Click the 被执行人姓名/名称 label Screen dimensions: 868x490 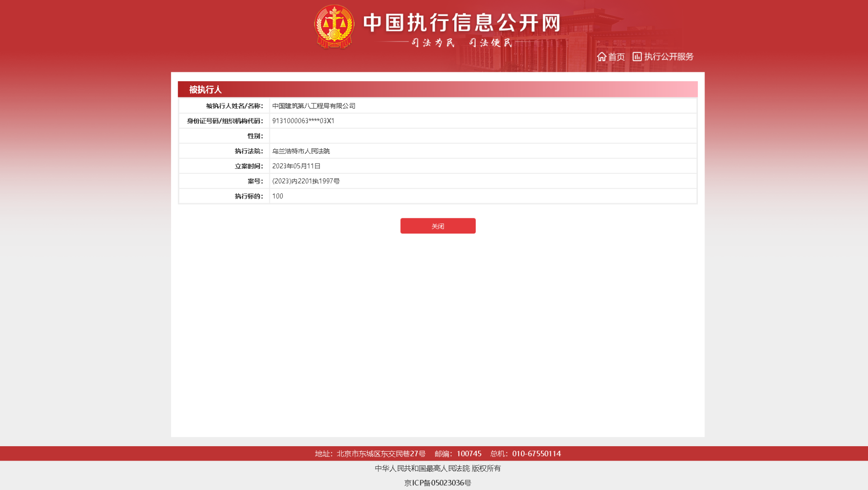[x=234, y=106]
